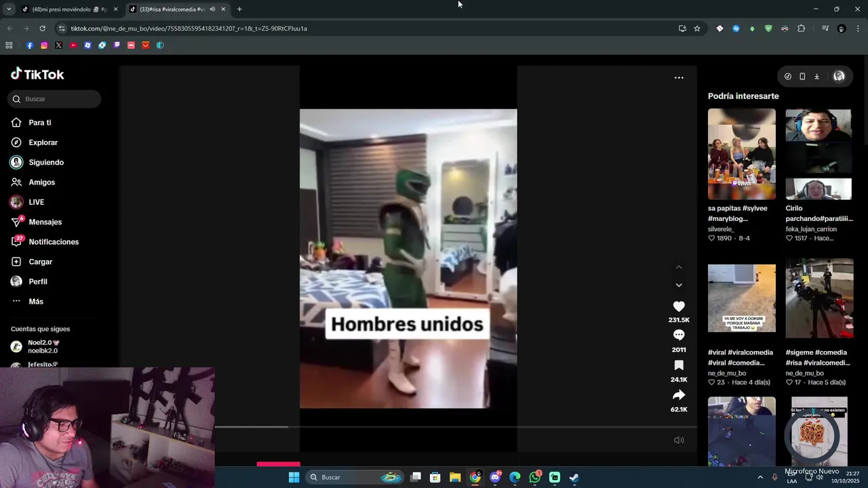Open the Facebook bookmark
Image resolution: width=868 pixels, height=488 pixels.
click(30, 45)
